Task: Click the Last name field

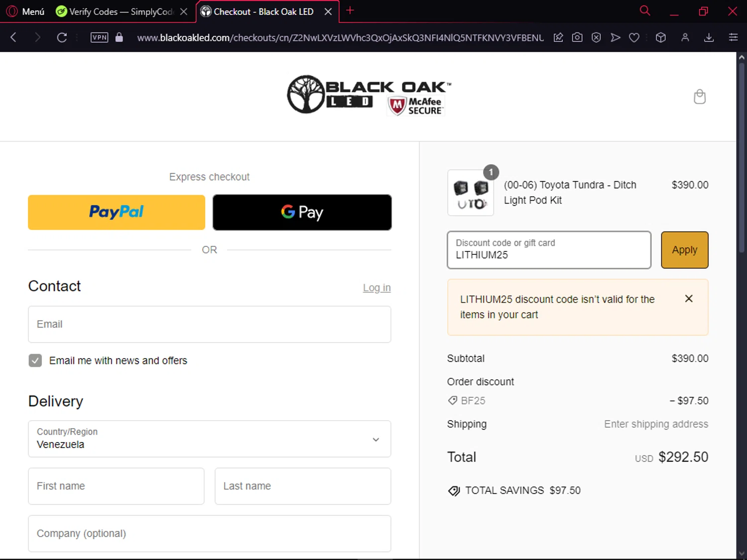Action: click(x=303, y=486)
